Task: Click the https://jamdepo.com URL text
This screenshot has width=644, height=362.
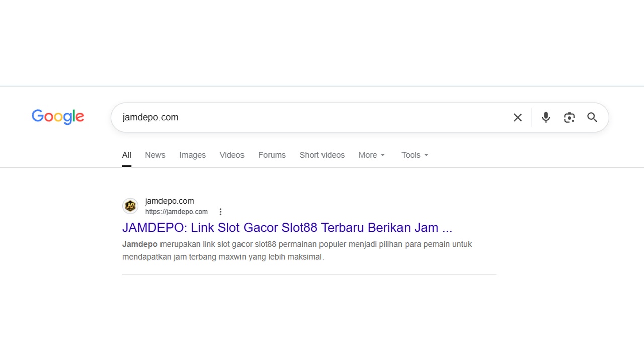Action: (177, 212)
